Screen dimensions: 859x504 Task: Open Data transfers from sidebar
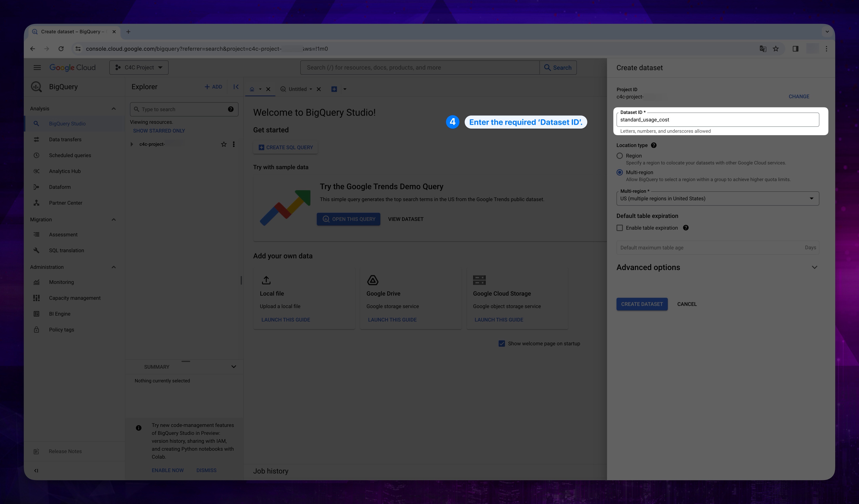click(65, 139)
